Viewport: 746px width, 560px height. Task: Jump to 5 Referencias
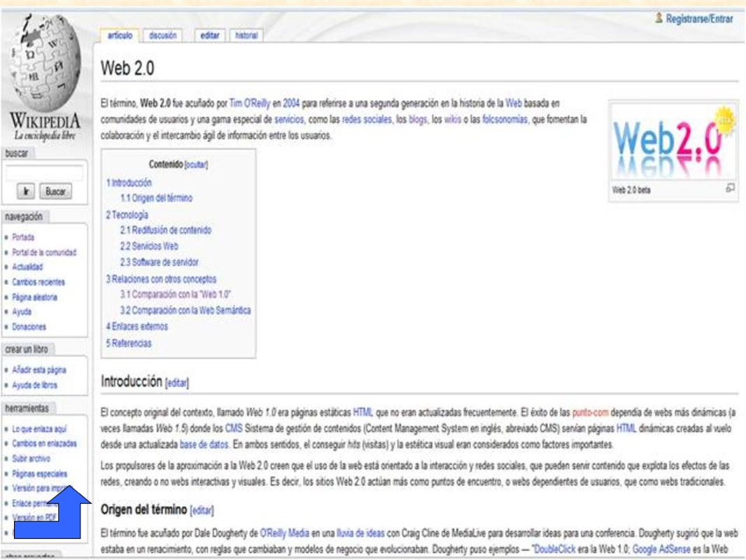point(129,343)
